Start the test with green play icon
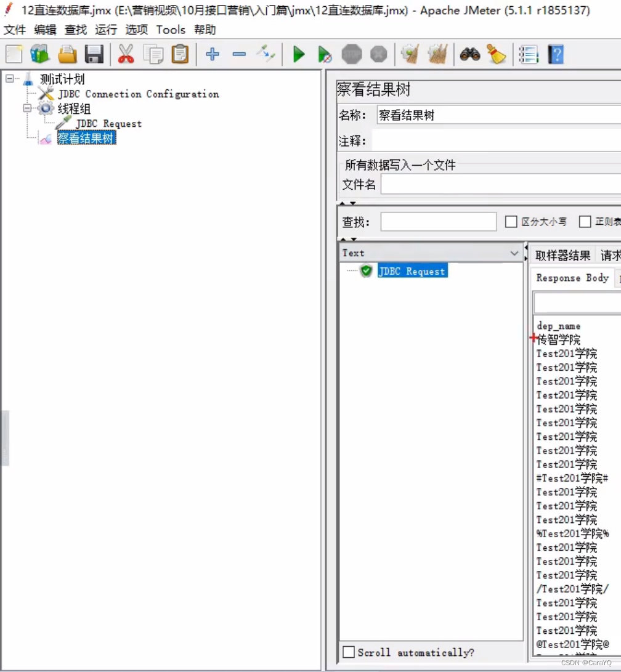The width and height of the screenshot is (621, 672). pyautogui.click(x=298, y=54)
